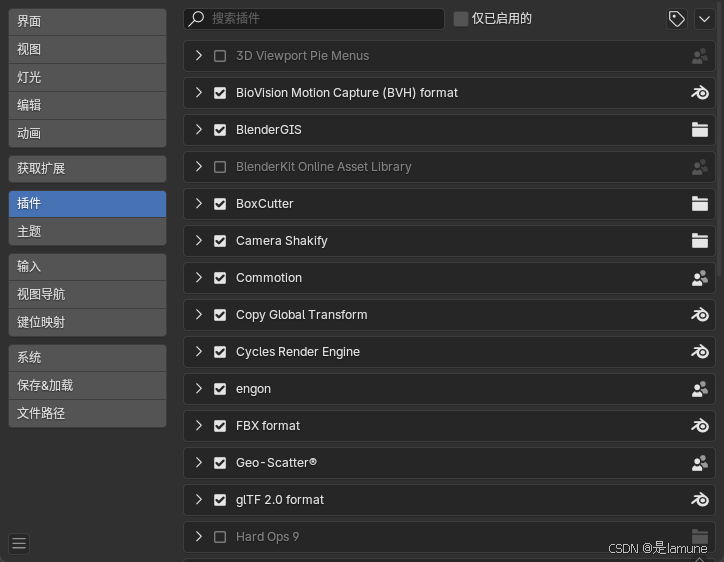Click folder icon on Camera Shakify row
The height and width of the screenshot is (562, 724).
click(x=700, y=241)
